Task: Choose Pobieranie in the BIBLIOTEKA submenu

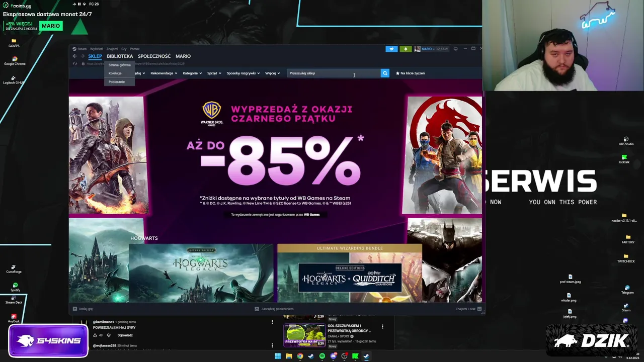Action: 120,81
